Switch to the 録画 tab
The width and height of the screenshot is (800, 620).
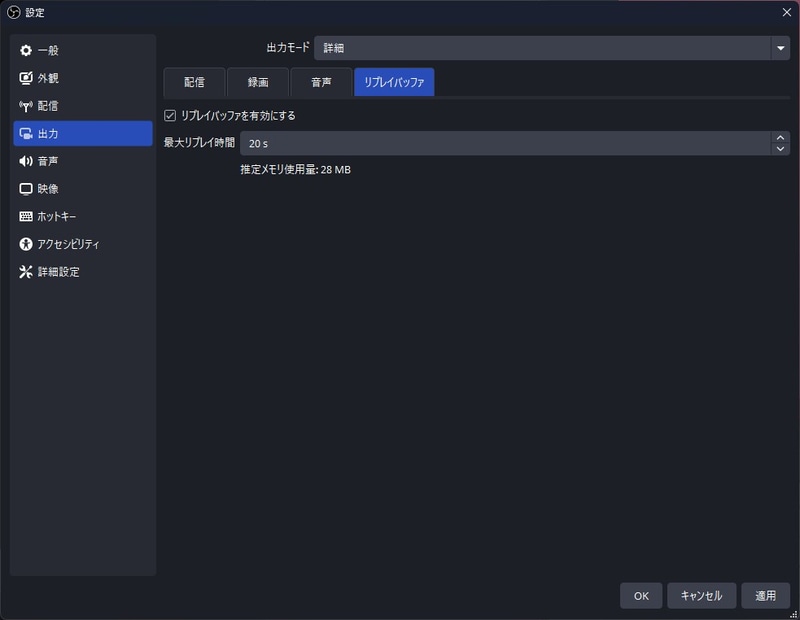[257, 82]
